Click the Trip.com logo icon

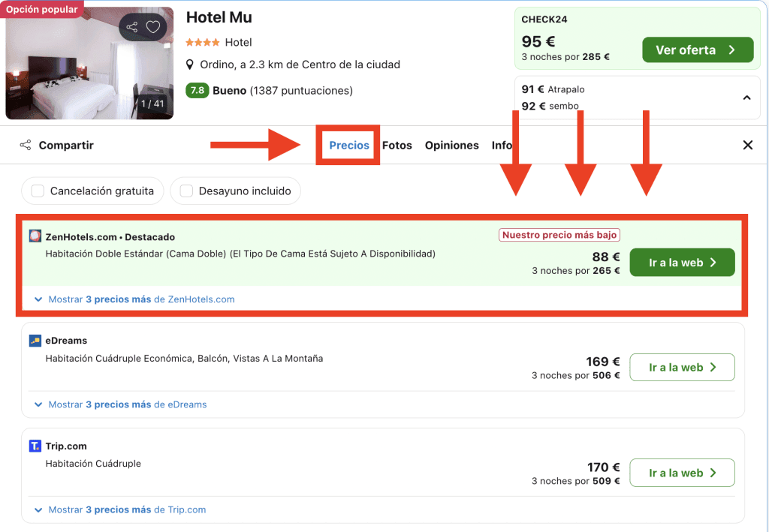(35, 446)
